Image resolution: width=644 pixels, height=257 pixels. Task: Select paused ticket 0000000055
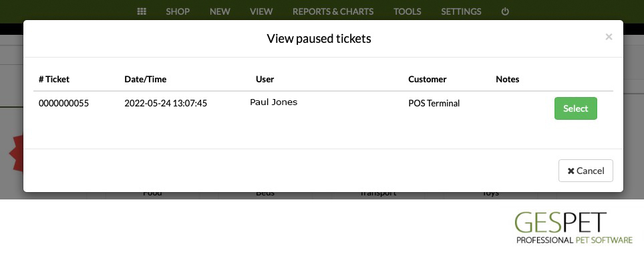[x=575, y=108]
